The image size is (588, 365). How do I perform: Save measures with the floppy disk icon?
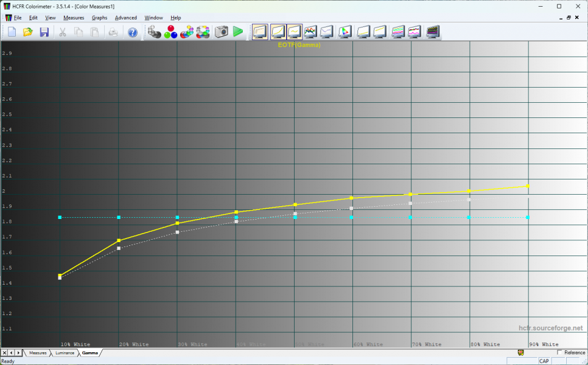click(44, 32)
